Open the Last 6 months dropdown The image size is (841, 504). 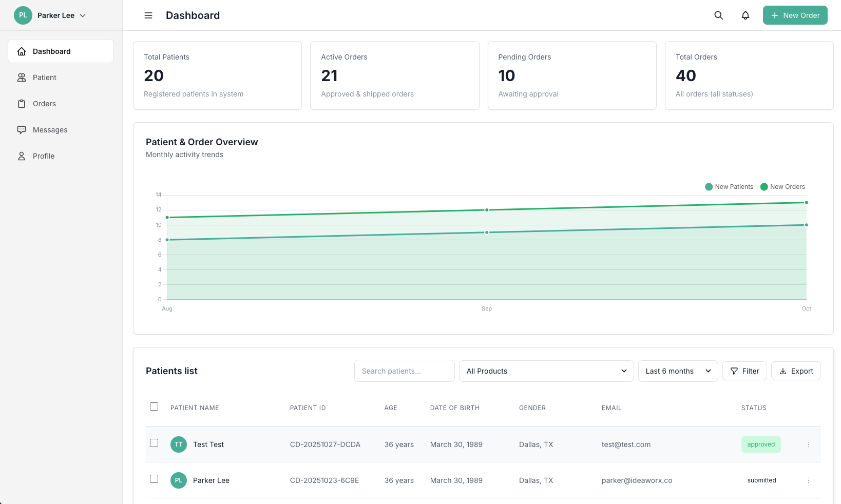coord(678,371)
